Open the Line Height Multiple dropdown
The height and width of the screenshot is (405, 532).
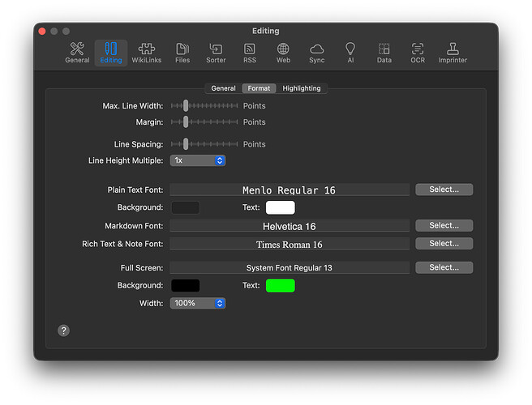point(198,160)
